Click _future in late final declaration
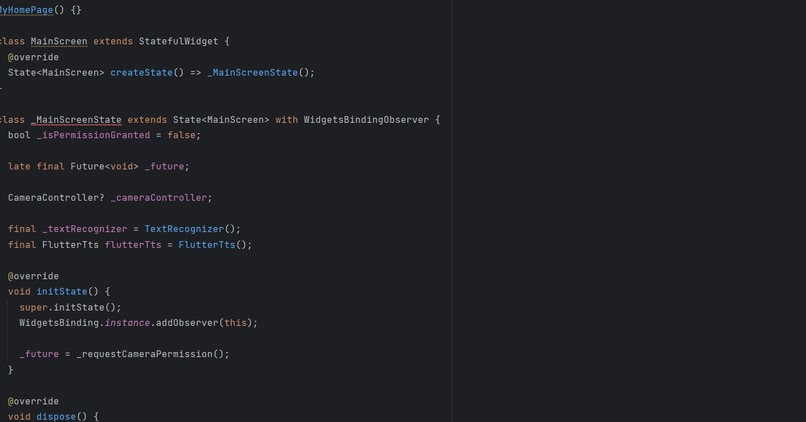 (164, 167)
